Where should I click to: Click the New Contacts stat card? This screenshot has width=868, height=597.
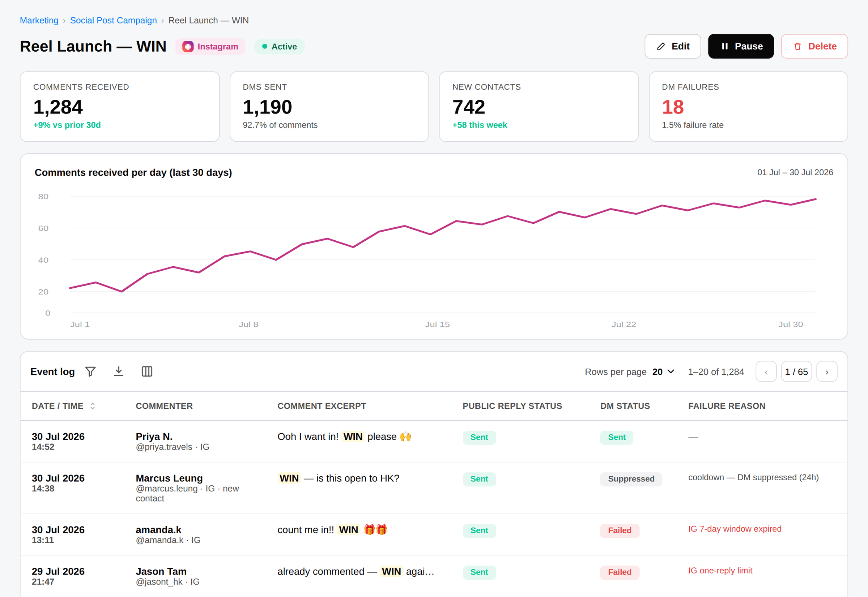[539, 107]
